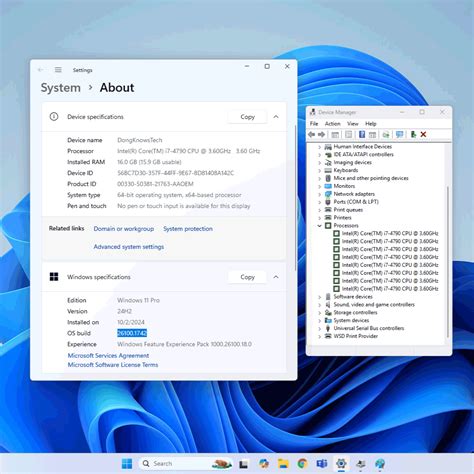This screenshot has width=474, height=474.
Task: Open Properties from Device Manager toolbar
Action: point(348,134)
